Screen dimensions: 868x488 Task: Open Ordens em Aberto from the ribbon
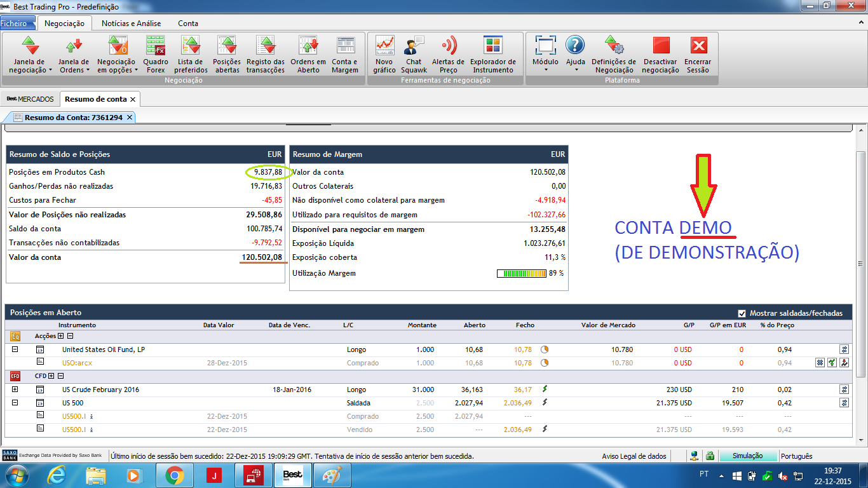pyautogui.click(x=308, y=55)
